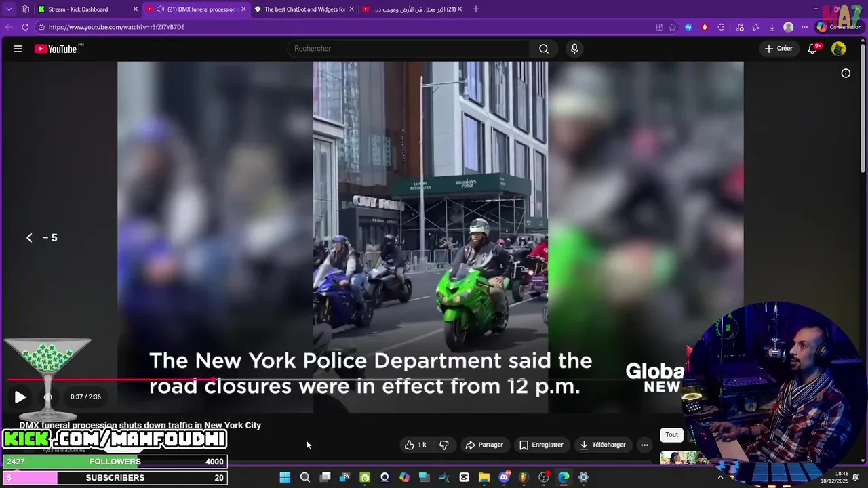The width and height of the screenshot is (868, 488).
Task: Open favorites list icon in toolbar
Action: (x=755, y=27)
